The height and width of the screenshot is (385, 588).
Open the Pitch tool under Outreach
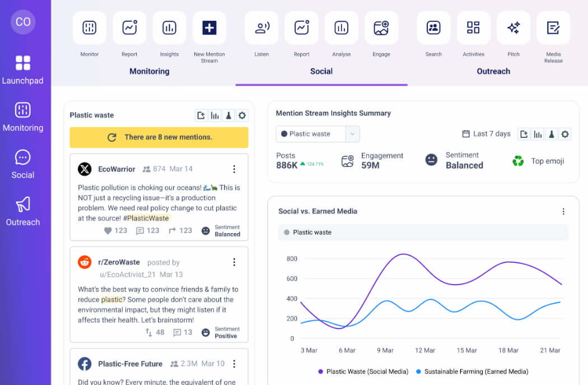pos(513,27)
